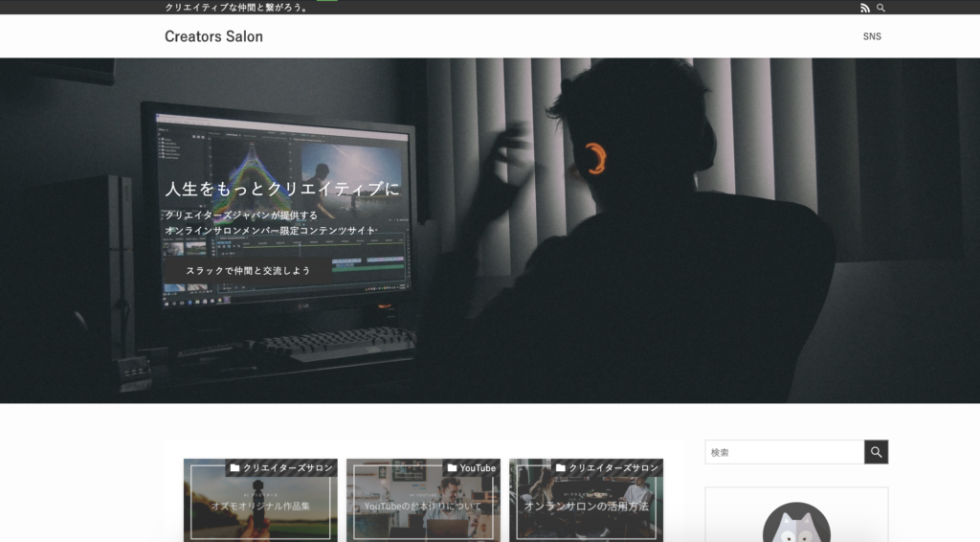
Task: Click the orange headphone in hero image
Action: point(595,158)
